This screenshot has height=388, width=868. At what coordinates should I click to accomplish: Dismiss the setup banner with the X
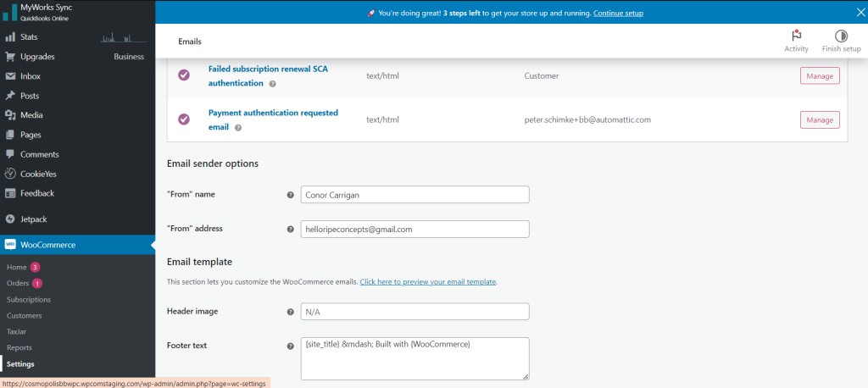pos(854,12)
